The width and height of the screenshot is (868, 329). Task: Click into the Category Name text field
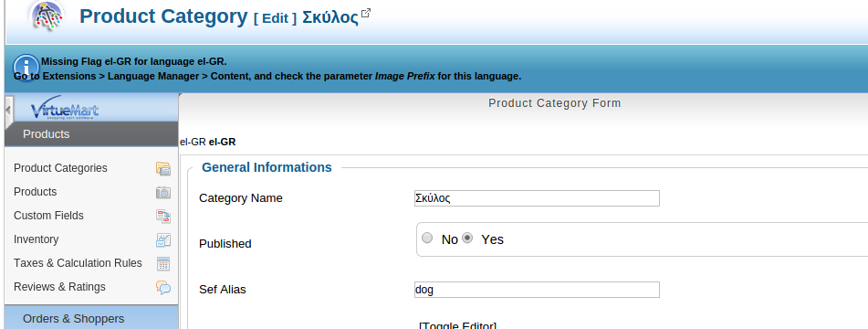click(x=537, y=198)
